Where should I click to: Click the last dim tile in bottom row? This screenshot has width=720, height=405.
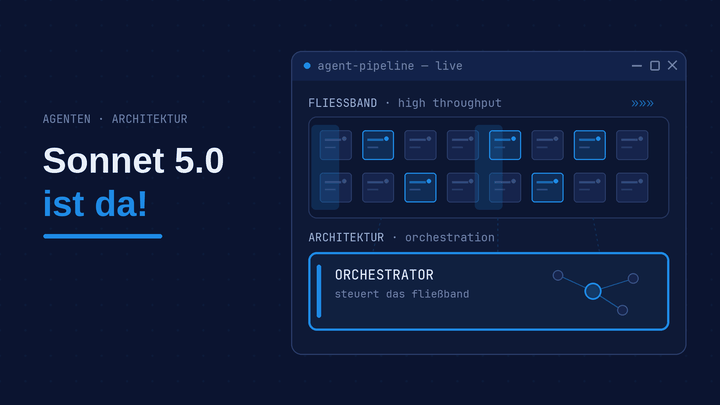pos(632,187)
